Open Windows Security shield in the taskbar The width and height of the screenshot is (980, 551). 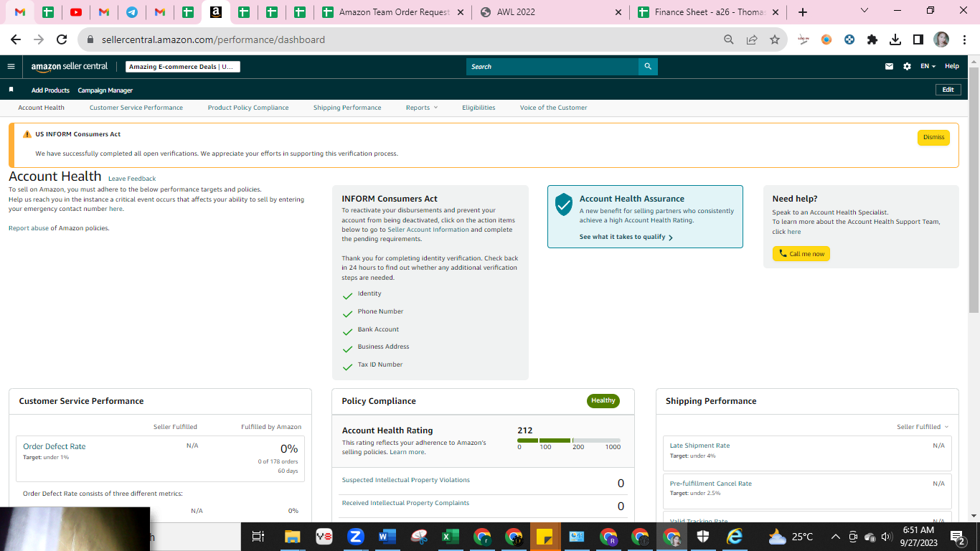pyautogui.click(x=703, y=537)
